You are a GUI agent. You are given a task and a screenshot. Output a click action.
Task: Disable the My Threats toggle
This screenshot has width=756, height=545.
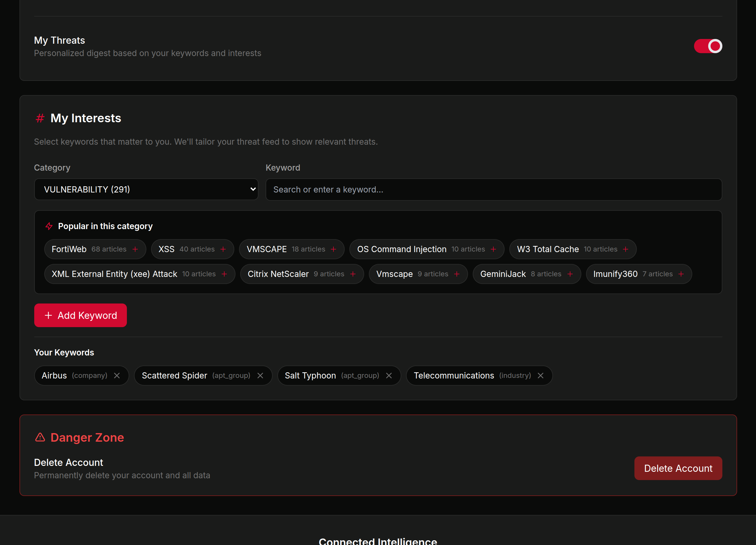(x=708, y=46)
